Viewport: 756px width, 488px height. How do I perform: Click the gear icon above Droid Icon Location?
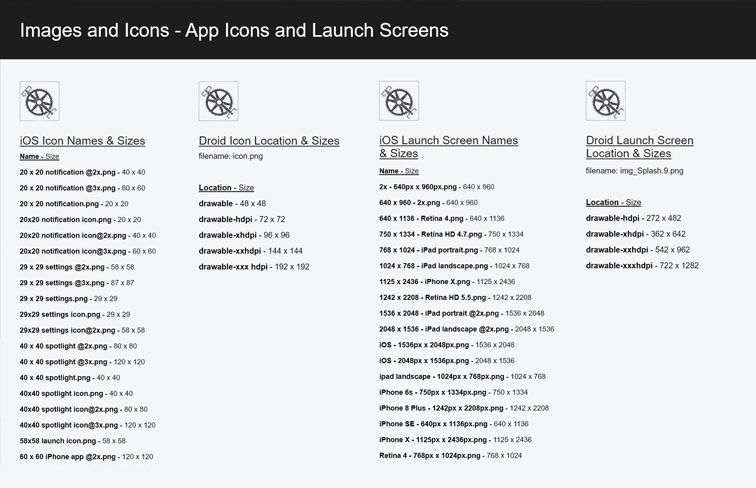(218, 101)
